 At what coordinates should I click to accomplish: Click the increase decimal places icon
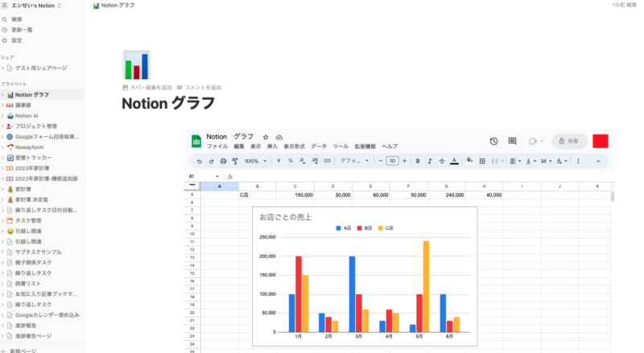point(315,161)
